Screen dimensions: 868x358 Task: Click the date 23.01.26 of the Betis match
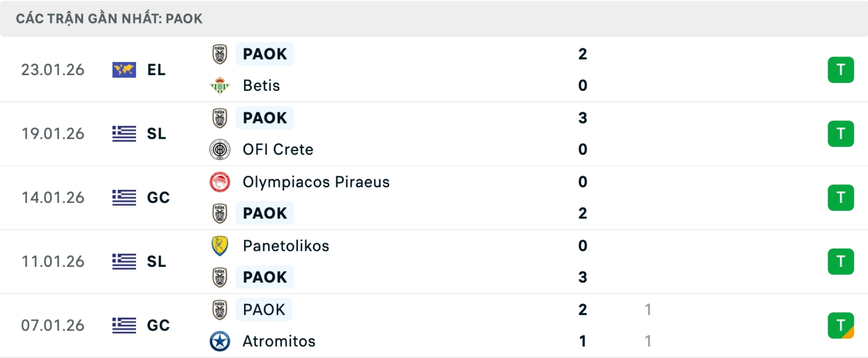pyautogui.click(x=53, y=70)
